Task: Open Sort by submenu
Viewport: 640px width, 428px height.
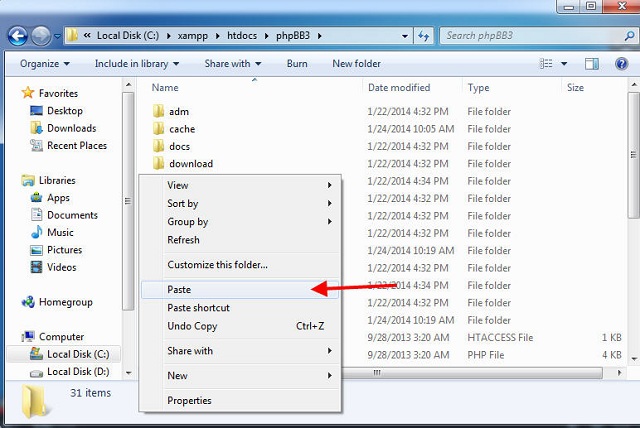Action: click(x=240, y=203)
